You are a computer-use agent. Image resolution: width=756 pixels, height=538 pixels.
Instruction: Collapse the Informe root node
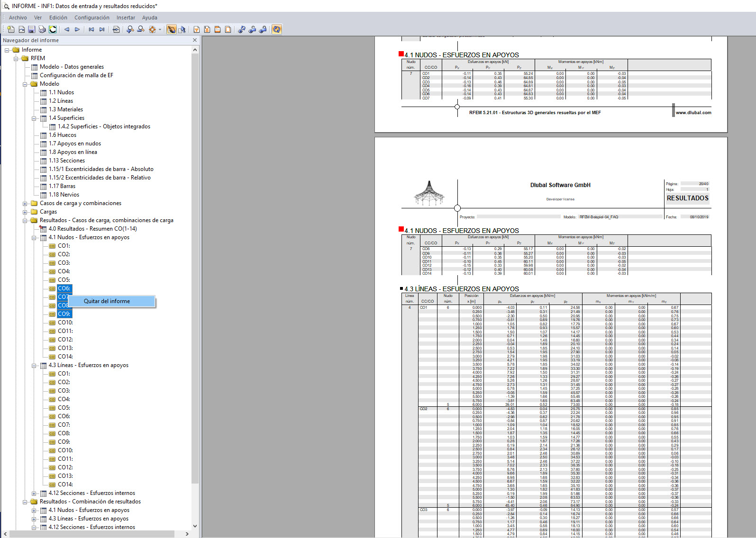(x=7, y=50)
